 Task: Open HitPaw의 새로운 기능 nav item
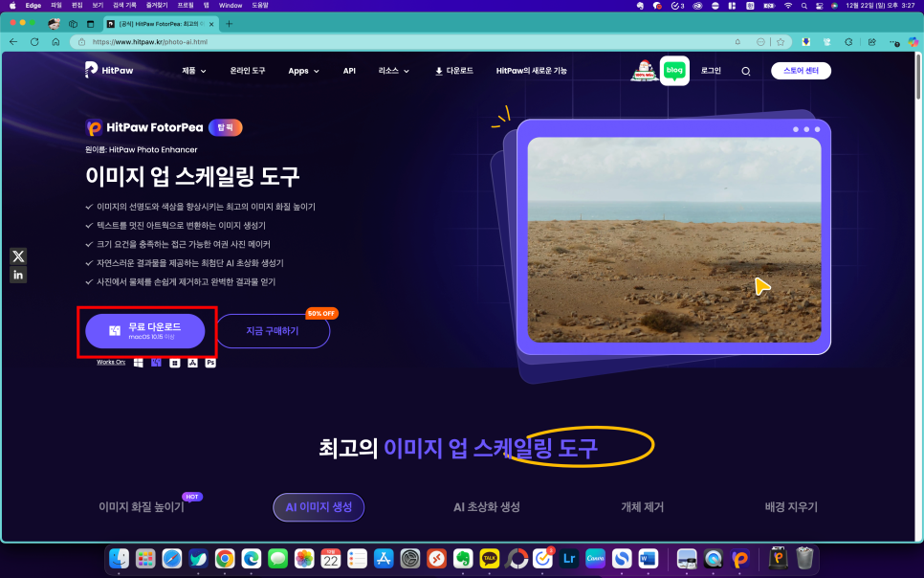(532, 71)
